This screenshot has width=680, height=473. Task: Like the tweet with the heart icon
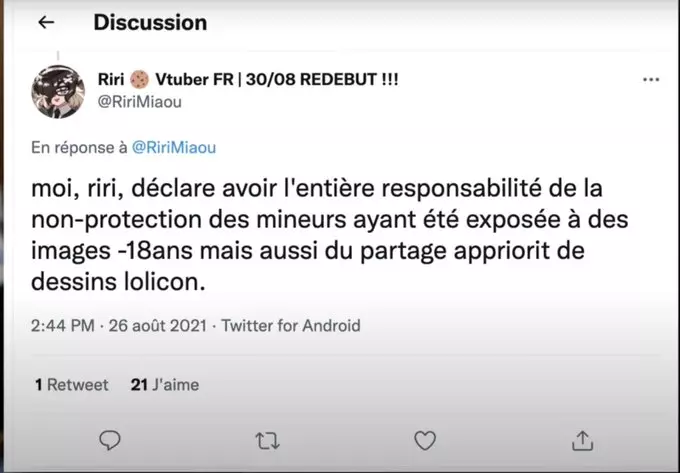click(425, 440)
